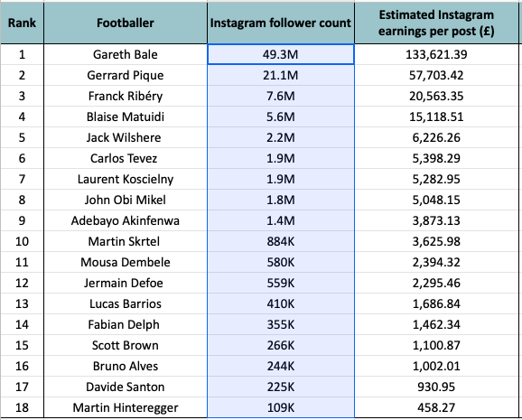522x420 pixels.
Task: Click the Carlos Tevez cell
Action: tap(126, 158)
